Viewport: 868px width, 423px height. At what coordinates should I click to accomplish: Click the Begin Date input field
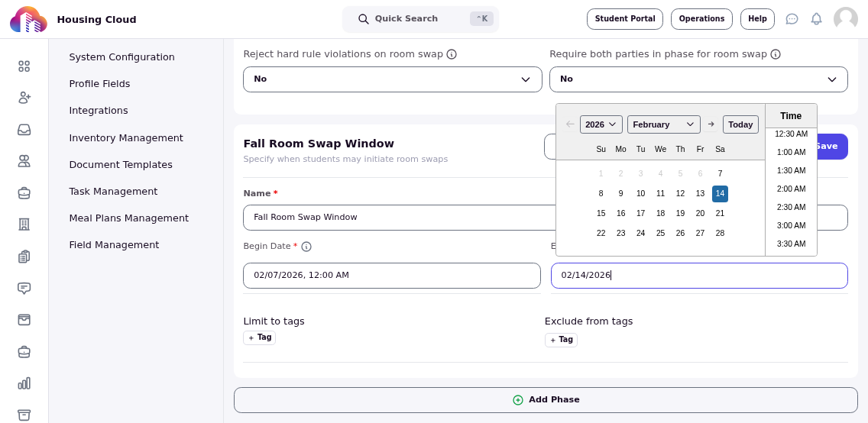[x=392, y=276]
